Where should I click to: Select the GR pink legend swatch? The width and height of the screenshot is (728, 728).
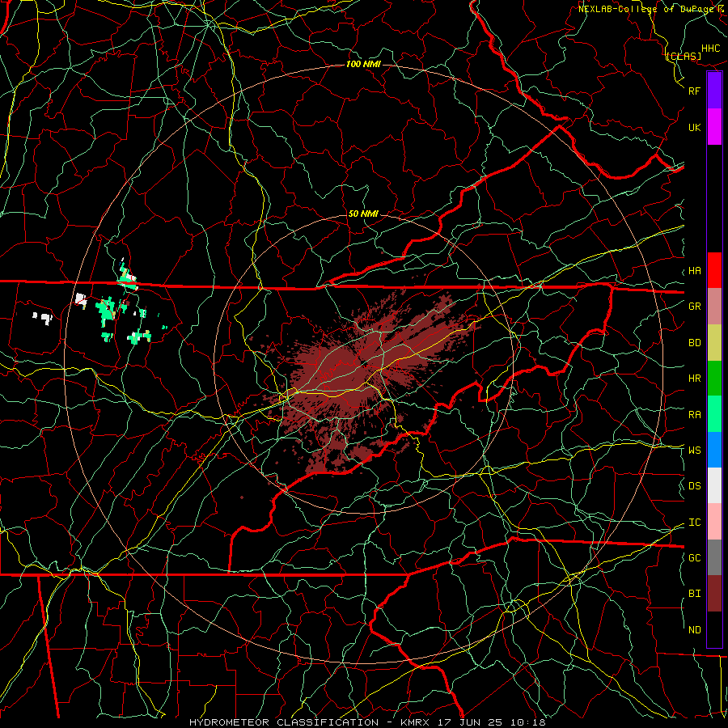click(x=714, y=307)
